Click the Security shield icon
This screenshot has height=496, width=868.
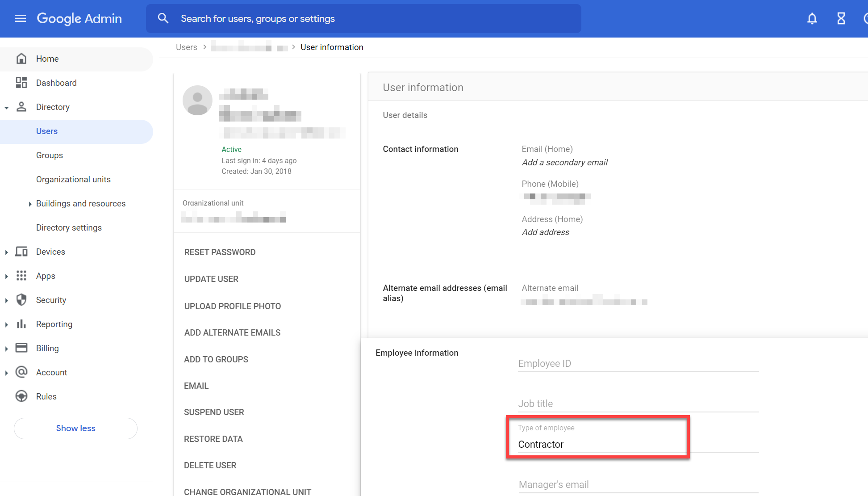point(21,300)
